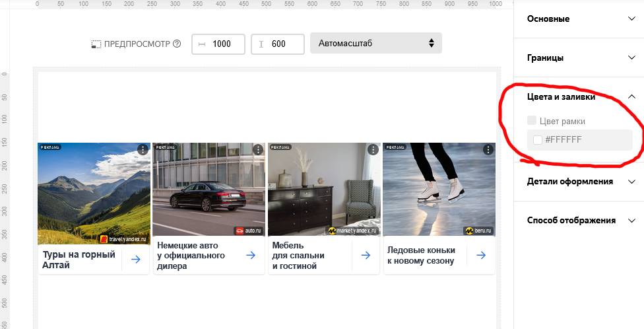Click РЕКЛАМА label on the skates ad

395,147
